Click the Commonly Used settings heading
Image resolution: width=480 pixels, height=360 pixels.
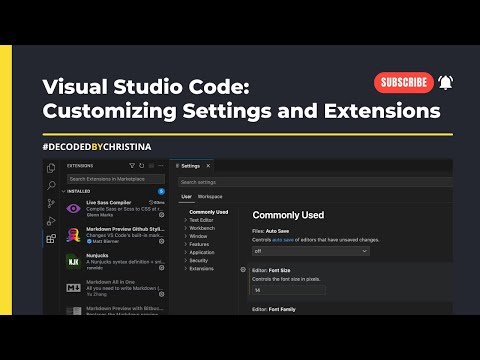coord(288,215)
